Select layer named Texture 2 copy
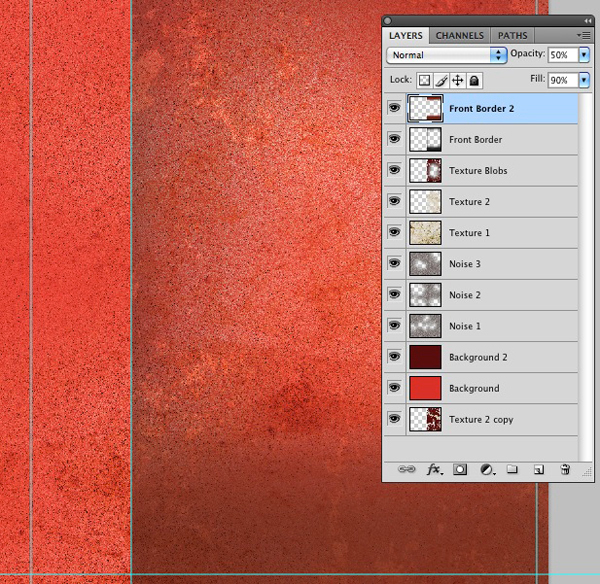This screenshot has height=584, width=600. (481, 419)
